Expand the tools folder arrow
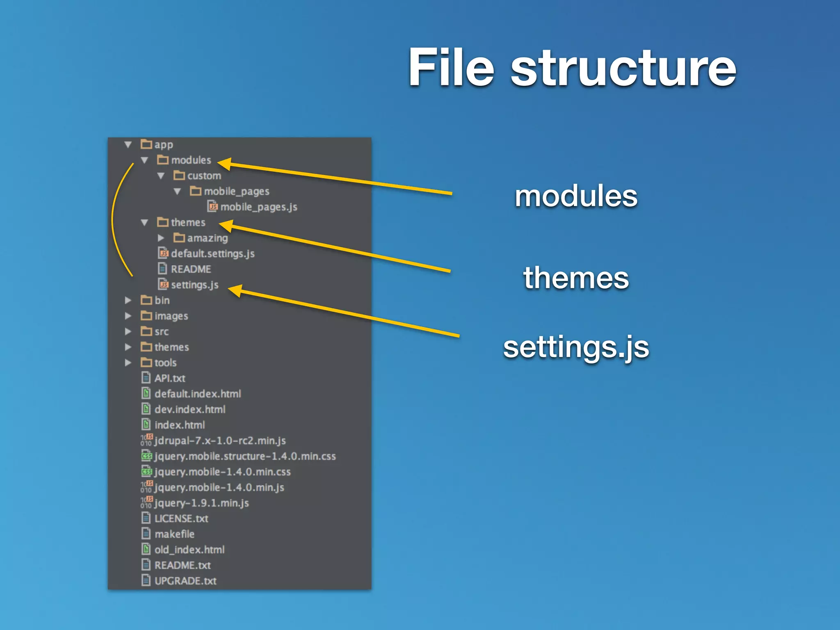 128,363
